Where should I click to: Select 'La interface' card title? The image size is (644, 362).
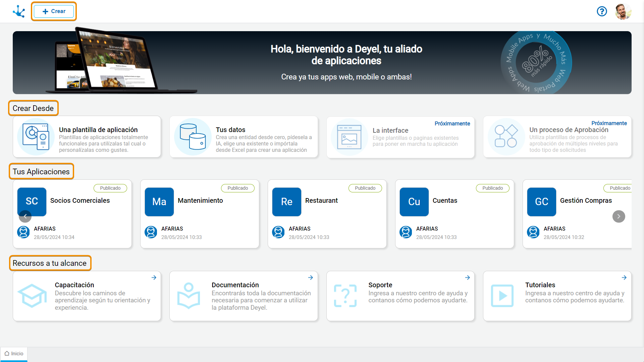click(x=390, y=130)
